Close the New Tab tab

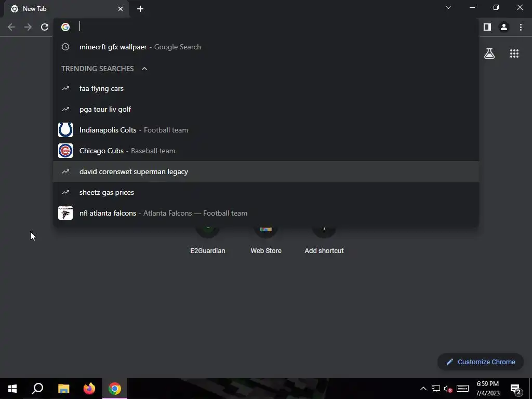point(121,9)
